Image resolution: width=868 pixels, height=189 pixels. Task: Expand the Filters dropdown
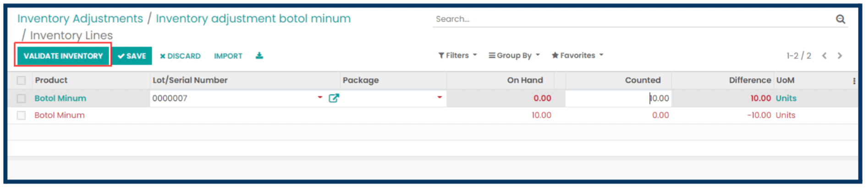[457, 55]
